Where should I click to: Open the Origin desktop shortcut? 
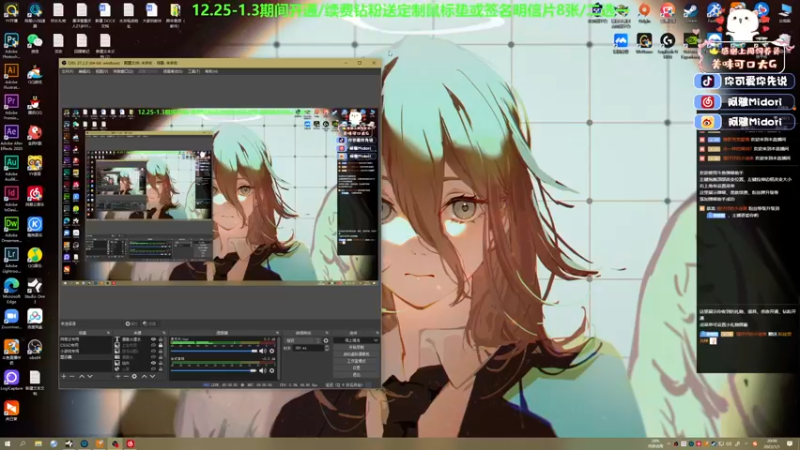(644, 12)
